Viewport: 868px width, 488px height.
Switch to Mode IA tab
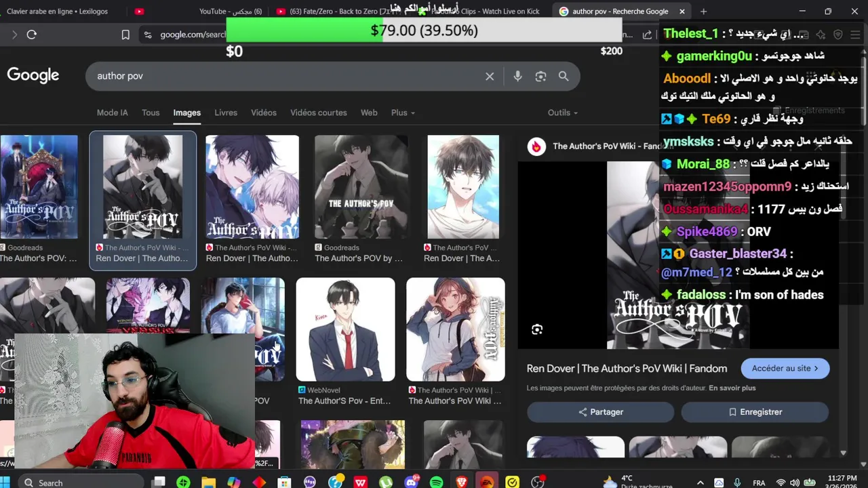coord(112,113)
